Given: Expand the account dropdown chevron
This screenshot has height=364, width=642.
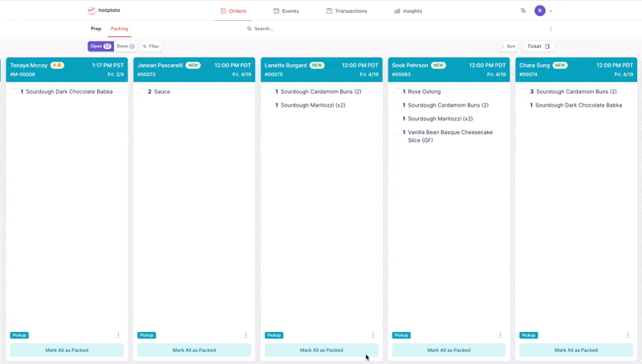Looking at the screenshot, I should tap(551, 11).
